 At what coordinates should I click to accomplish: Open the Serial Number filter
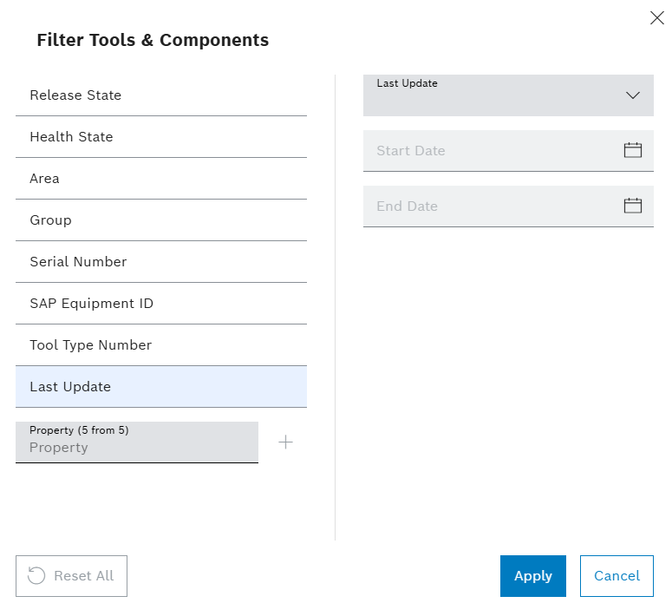coord(161,262)
